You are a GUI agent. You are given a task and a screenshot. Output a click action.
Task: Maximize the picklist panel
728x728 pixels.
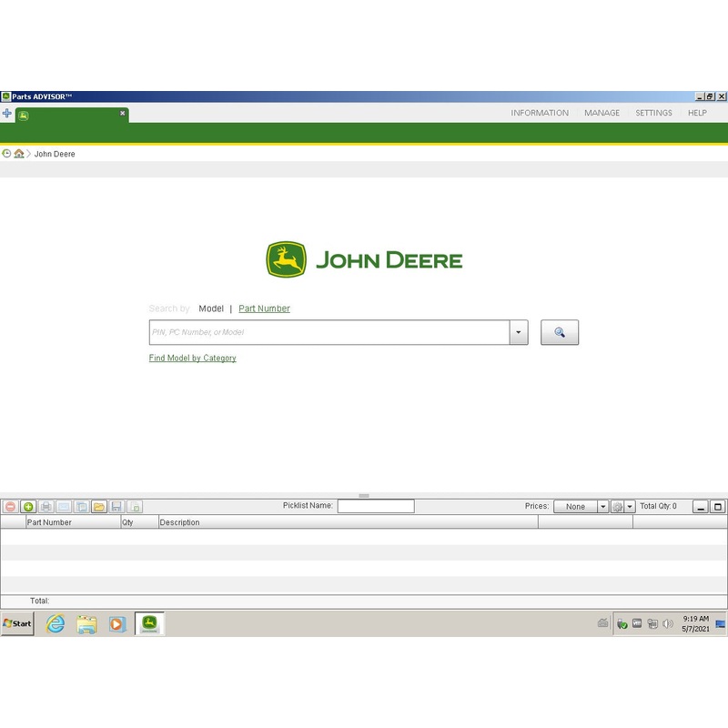click(x=718, y=507)
